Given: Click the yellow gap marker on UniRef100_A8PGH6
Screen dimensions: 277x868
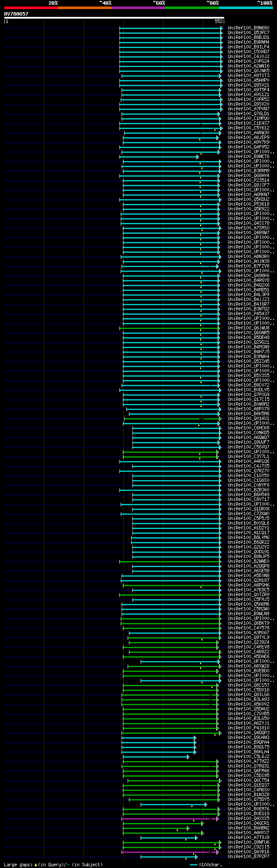Looking at the screenshot, I should [201, 587].
